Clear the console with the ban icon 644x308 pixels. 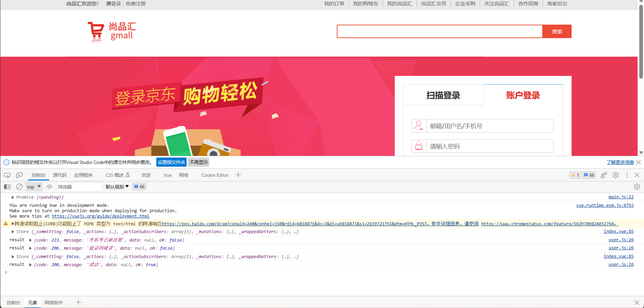click(x=19, y=187)
